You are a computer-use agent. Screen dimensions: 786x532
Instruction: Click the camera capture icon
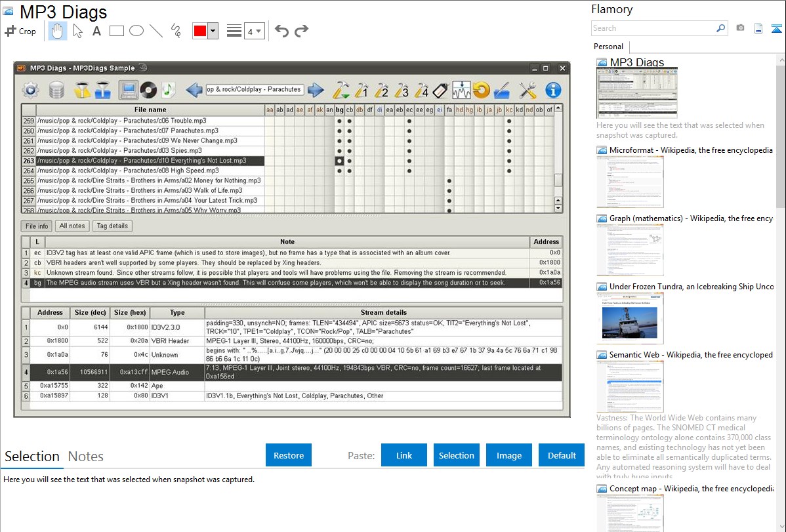click(740, 28)
